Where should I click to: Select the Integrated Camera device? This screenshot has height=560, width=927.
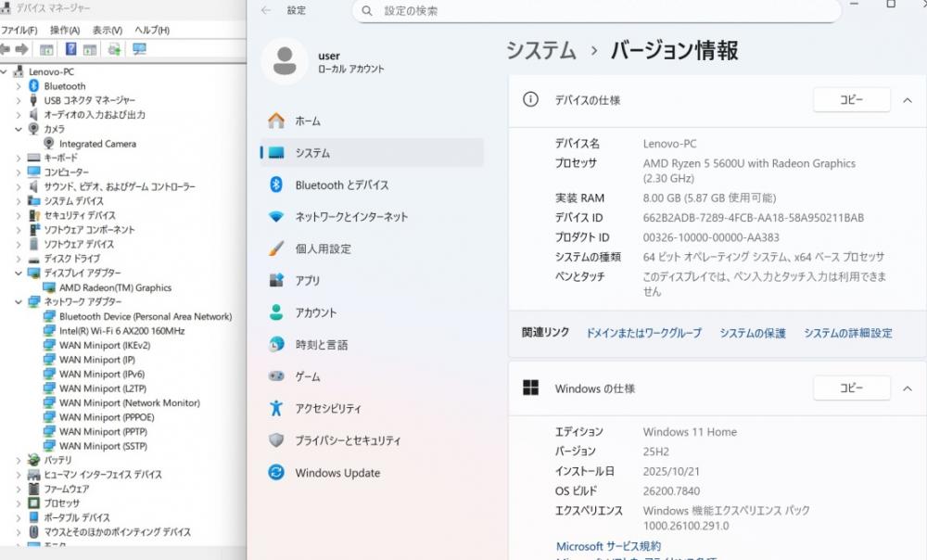click(x=97, y=144)
